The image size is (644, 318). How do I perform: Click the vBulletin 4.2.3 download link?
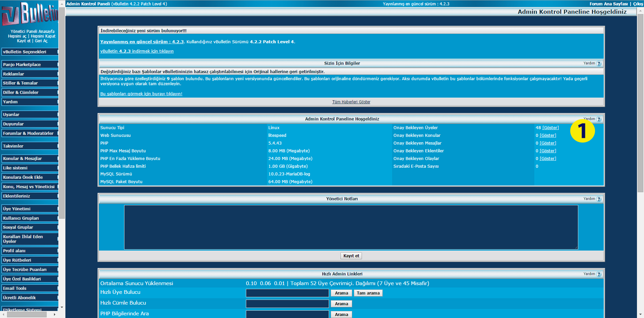pyautogui.click(x=137, y=51)
